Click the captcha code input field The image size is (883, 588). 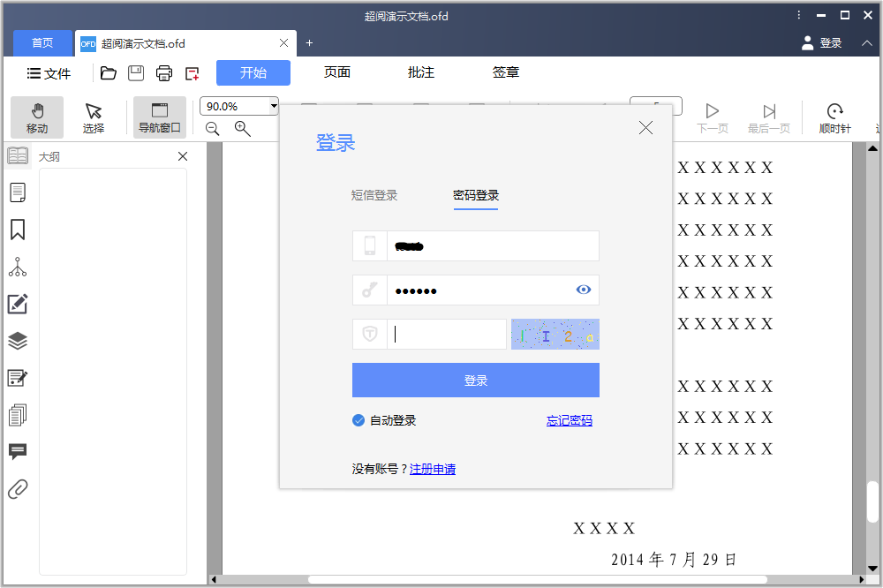click(447, 335)
